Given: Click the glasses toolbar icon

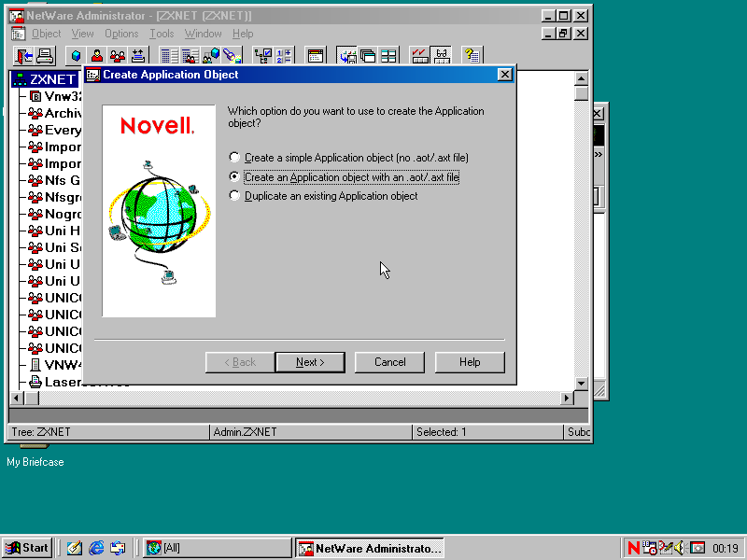Looking at the screenshot, I should coord(441,56).
